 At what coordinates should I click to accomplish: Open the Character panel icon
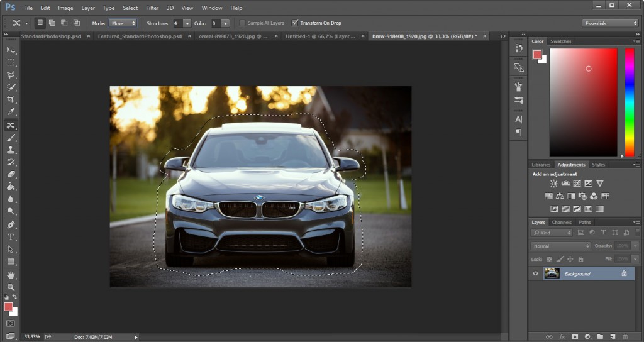click(519, 119)
